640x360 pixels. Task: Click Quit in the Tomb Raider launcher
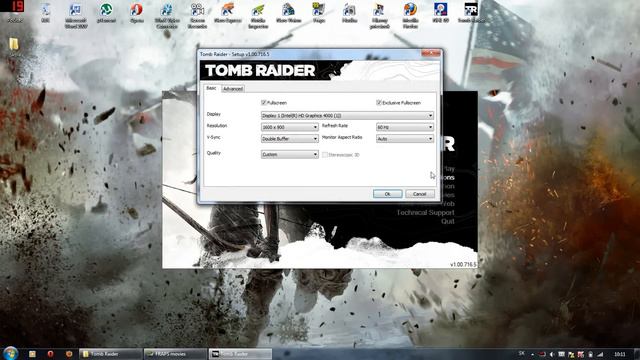[448, 221]
